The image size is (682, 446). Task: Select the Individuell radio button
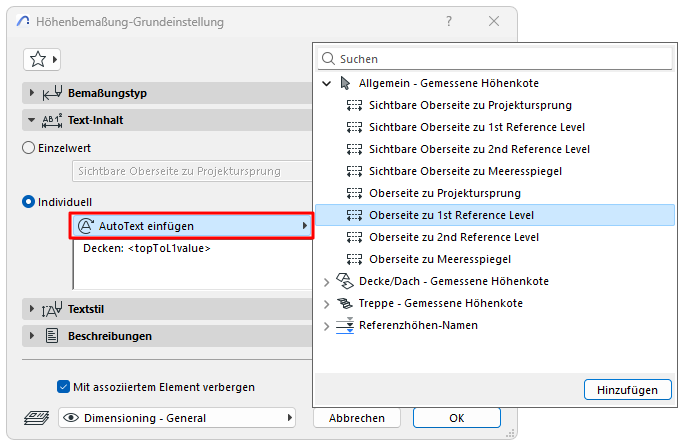[x=28, y=202]
